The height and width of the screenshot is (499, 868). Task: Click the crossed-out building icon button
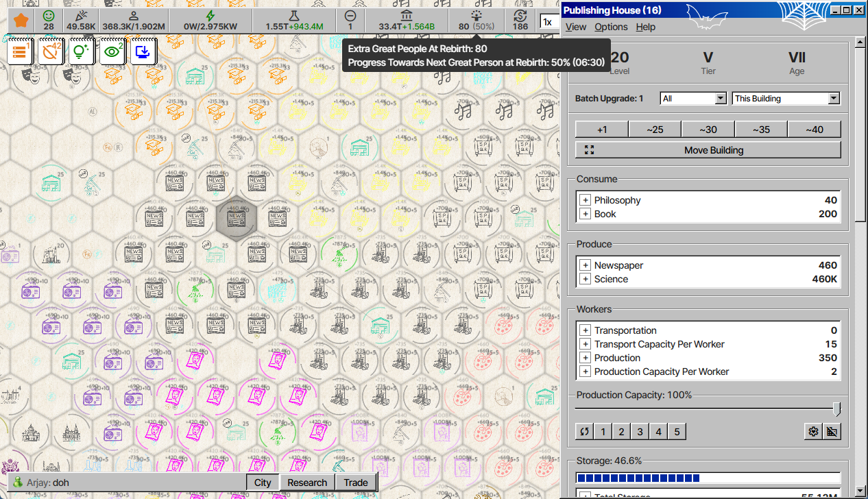tap(832, 432)
